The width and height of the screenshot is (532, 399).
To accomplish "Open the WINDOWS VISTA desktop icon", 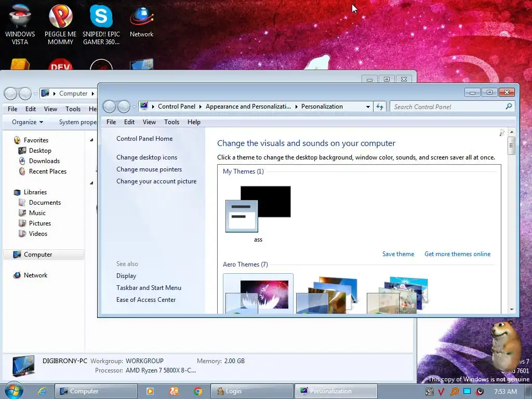I will click(x=20, y=24).
